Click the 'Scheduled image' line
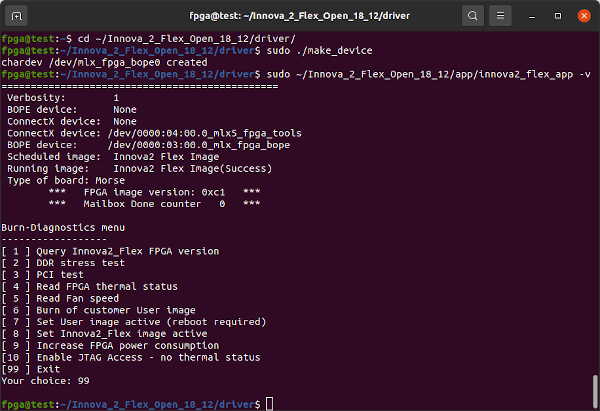 click(x=113, y=157)
